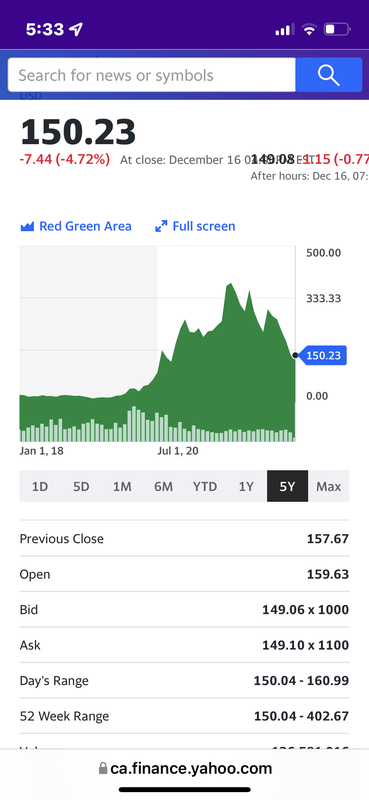The image size is (369, 800).
Task: Click the Bid value 149.06 x 1000
Action: [x=306, y=610]
